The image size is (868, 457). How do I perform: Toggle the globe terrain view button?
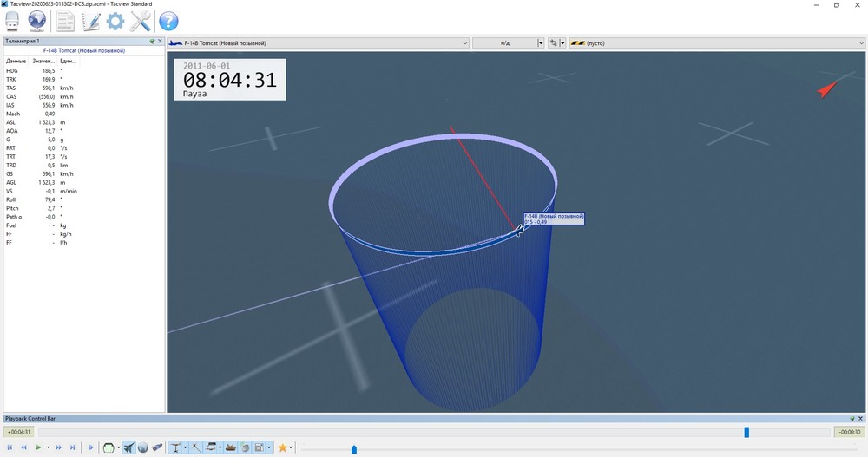(143, 447)
